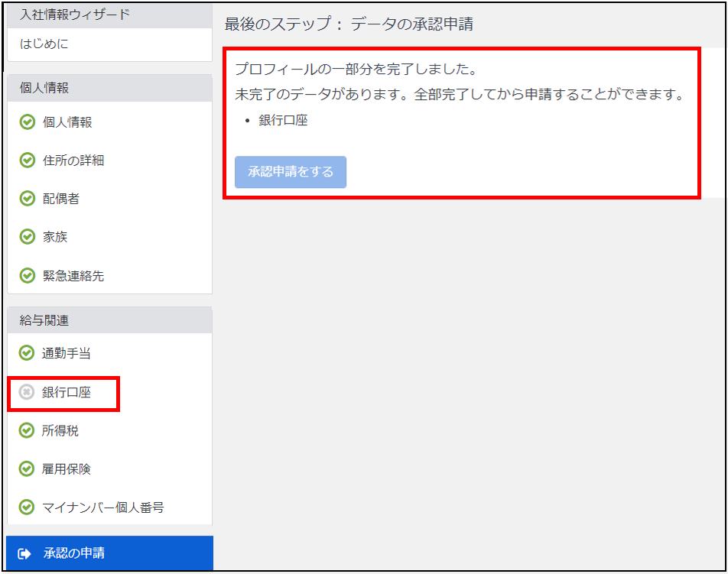The height and width of the screenshot is (574, 728).
Task: Open the はじめに introduction page
Action: [44, 44]
